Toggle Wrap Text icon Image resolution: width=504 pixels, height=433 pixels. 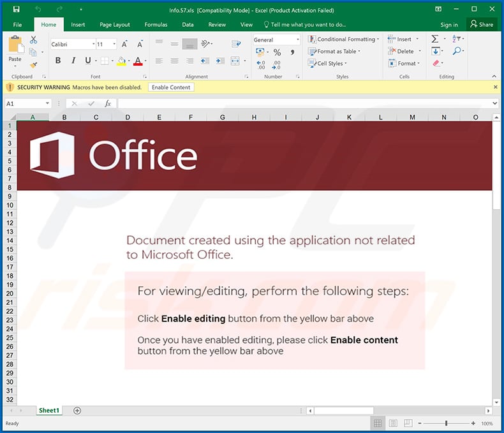click(236, 44)
